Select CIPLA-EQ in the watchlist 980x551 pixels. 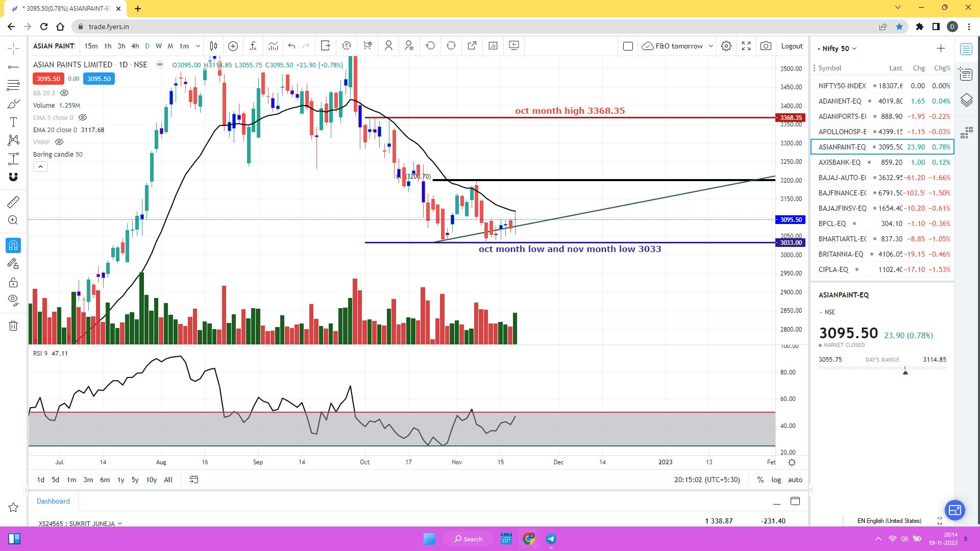[882, 269]
